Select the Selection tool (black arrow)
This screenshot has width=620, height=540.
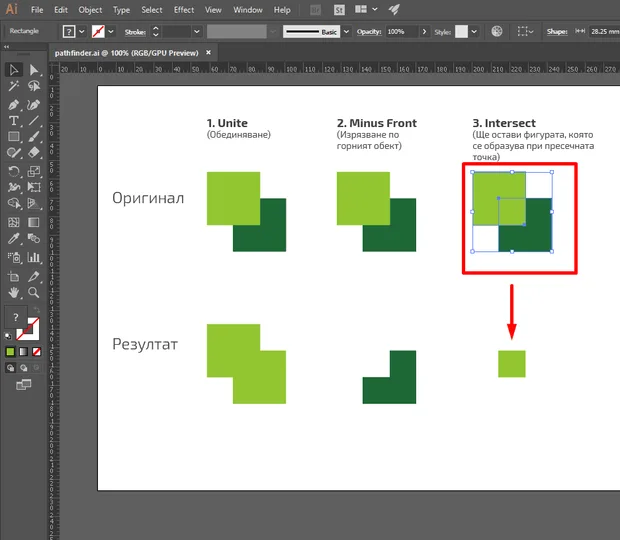[x=14, y=70]
